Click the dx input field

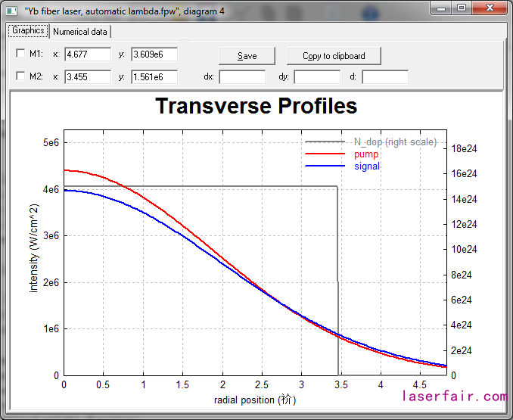point(242,76)
